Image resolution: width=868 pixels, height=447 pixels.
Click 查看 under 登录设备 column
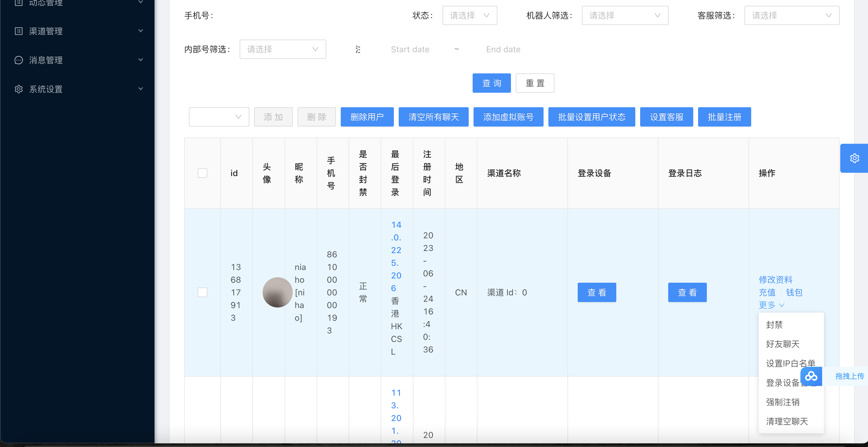click(597, 292)
